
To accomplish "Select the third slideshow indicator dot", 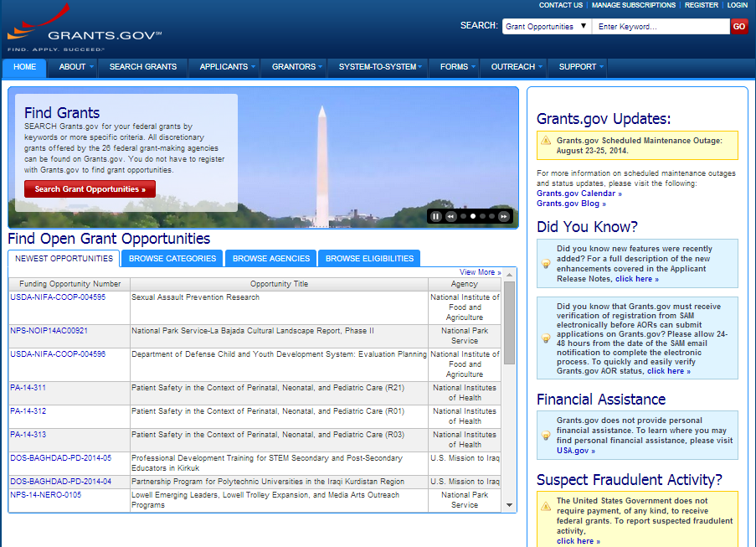I will 483,216.
